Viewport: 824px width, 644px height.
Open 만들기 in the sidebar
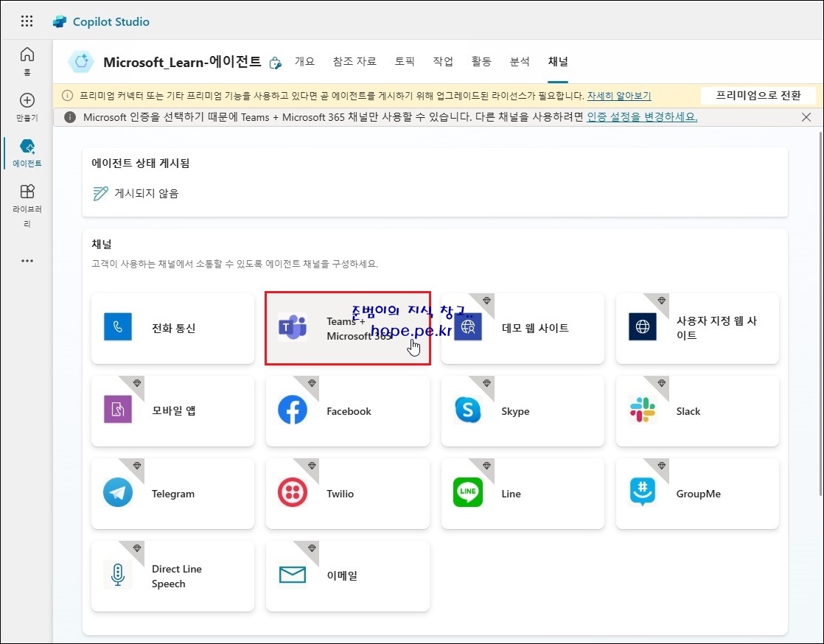(x=27, y=107)
